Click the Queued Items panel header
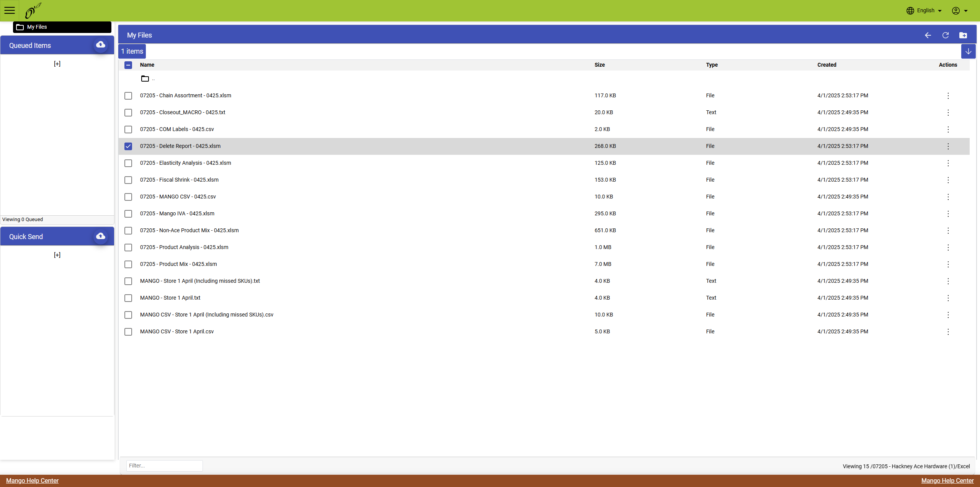This screenshot has width=980, height=487. (57, 45)
